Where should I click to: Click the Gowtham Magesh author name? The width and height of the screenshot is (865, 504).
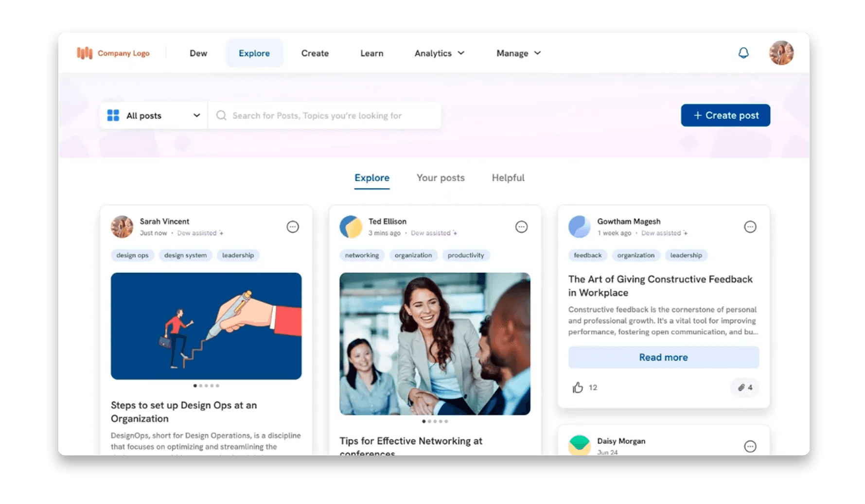(629, 221)
